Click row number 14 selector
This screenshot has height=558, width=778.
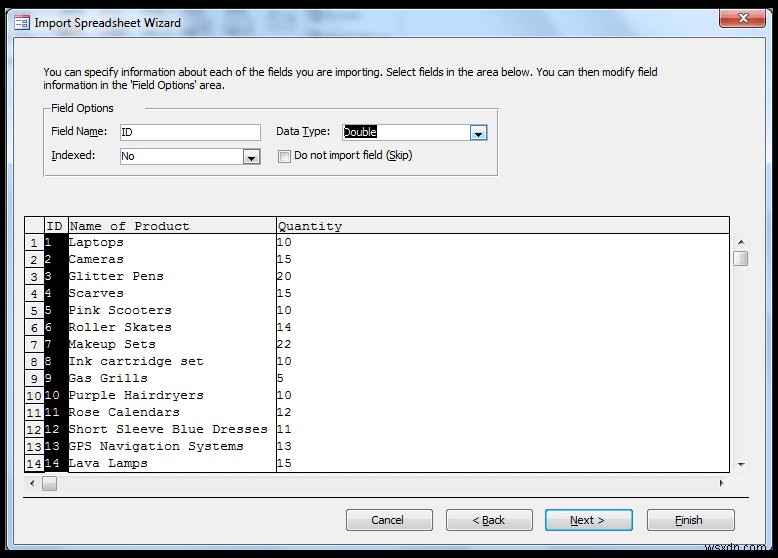34,463
